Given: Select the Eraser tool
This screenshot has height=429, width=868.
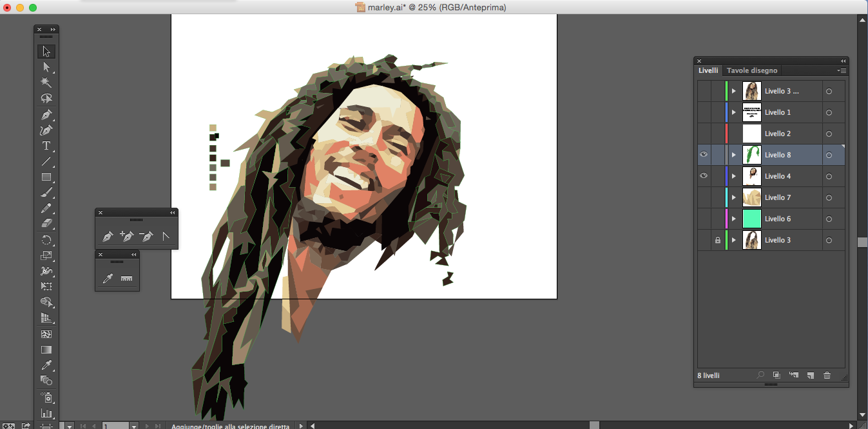Looking at the screenshot, I should (46, 223).
